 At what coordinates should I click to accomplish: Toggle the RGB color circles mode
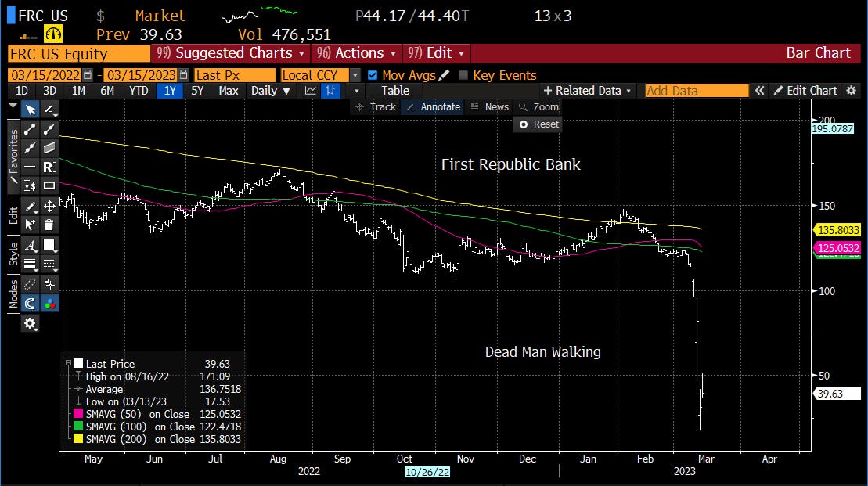point(50,304)
